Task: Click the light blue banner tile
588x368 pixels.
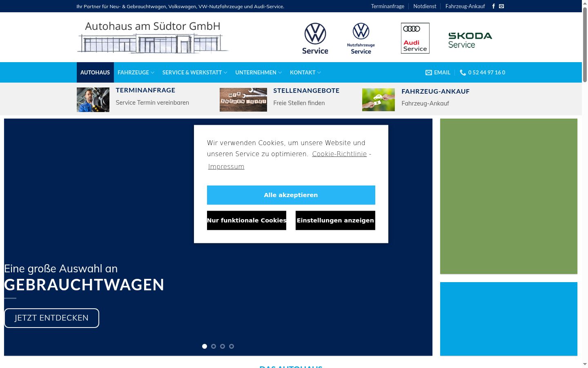Action: click(x=509, y=319)
